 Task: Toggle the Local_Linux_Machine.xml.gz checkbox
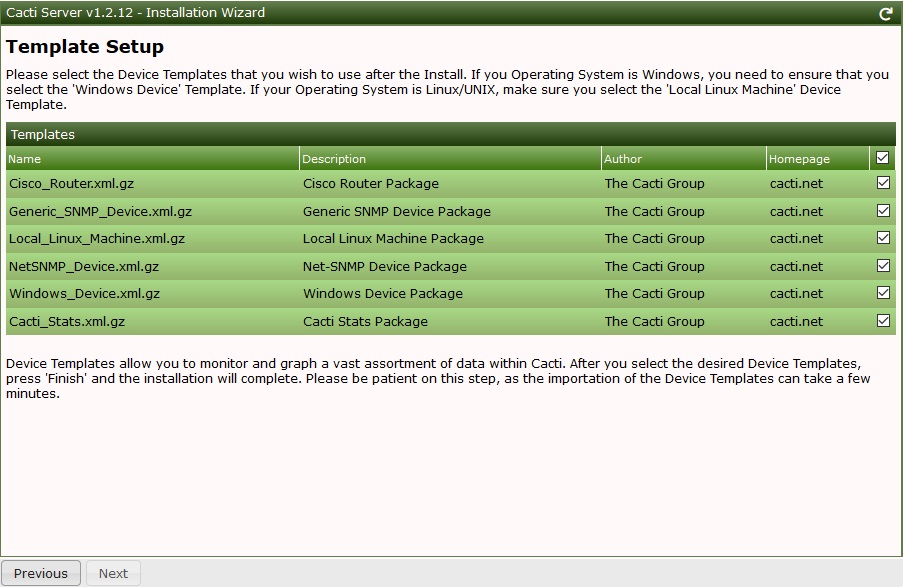(x=883, y=237)
